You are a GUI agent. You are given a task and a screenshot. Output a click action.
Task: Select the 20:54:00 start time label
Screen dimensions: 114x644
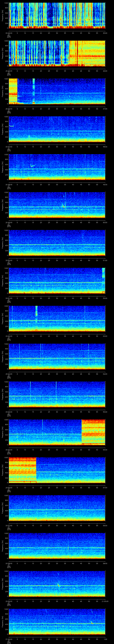[9, 412]
